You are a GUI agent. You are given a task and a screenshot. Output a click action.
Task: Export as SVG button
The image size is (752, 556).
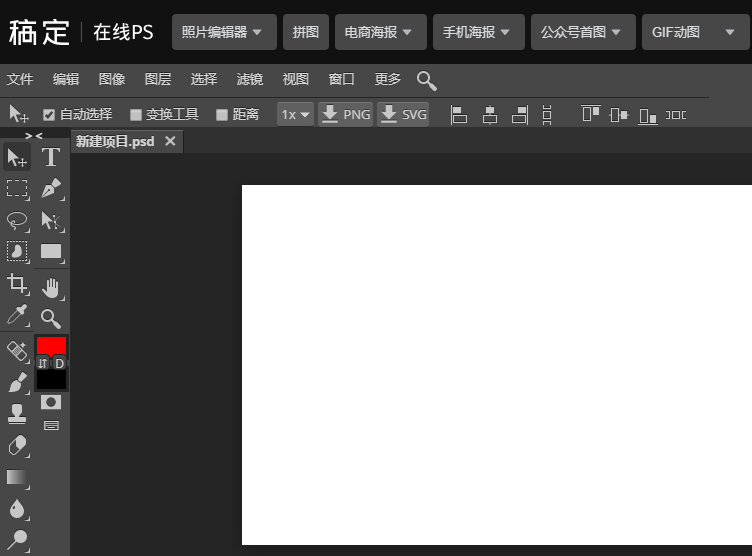pos(403,115)
